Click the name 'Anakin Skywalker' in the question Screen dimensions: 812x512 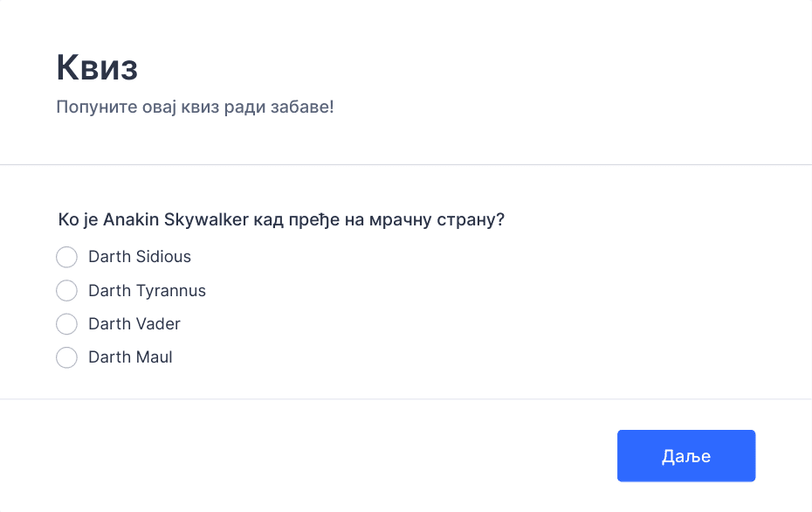click(176, 219)
